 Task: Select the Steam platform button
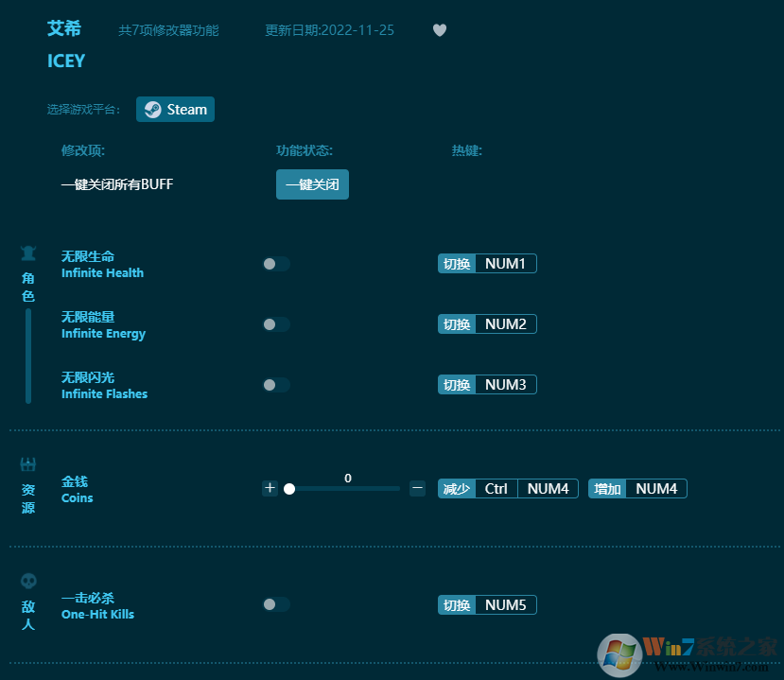(176, 110)
